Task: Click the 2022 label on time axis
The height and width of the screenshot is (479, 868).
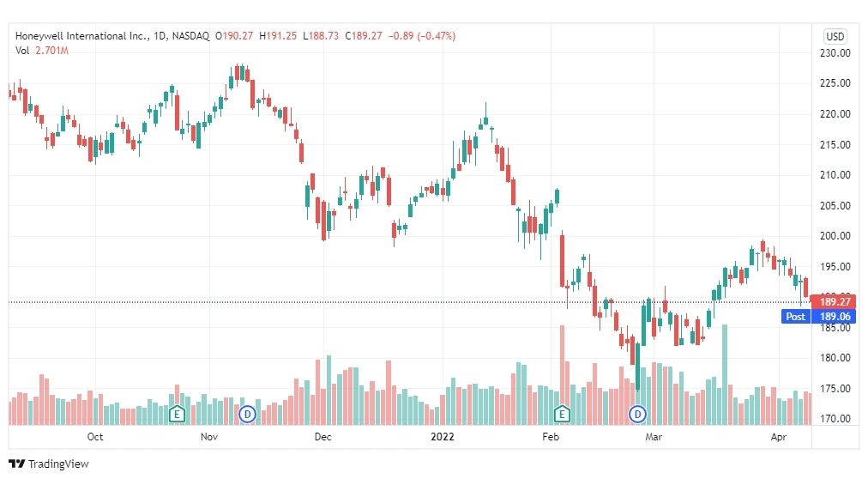Action: click(443, 437)
